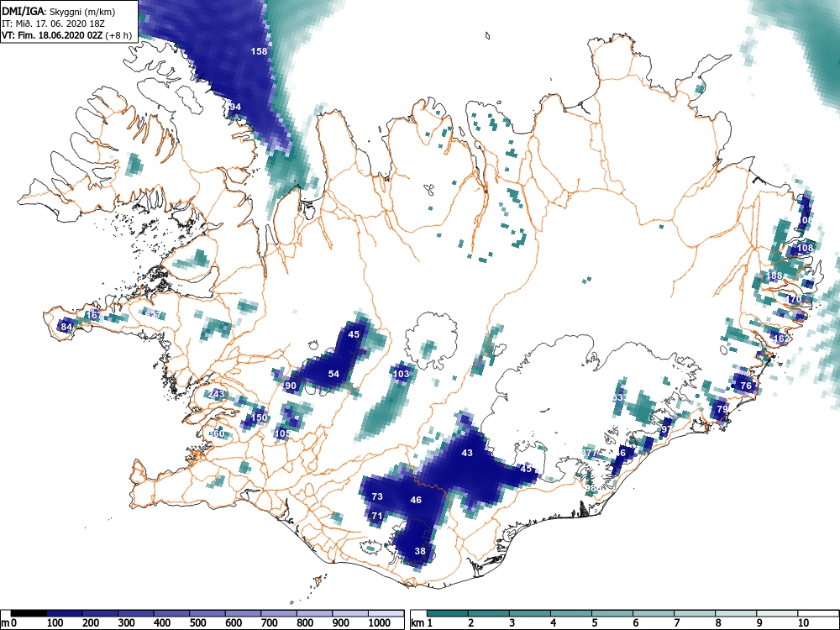Viewport: 840px width, 630px height.
Task: Click the pale lilac swatch above 1000
Action: (386, 613)
